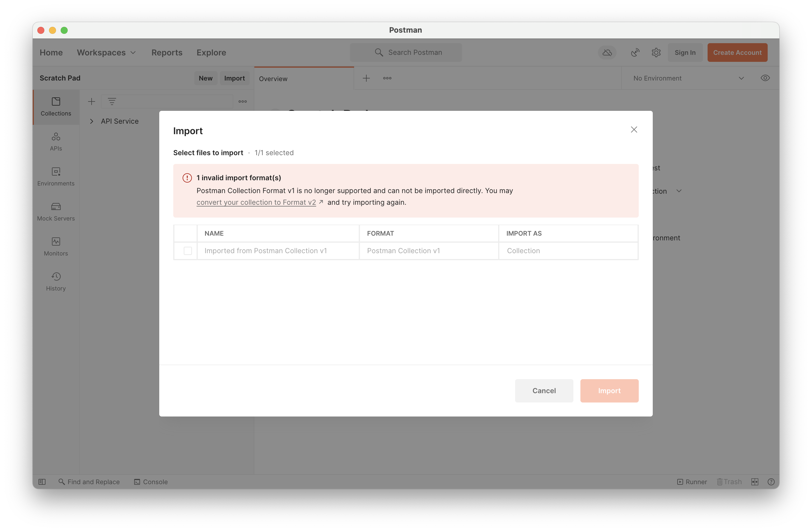
Task: Check the Imported from Postman Collection v1 checkbox
Action: (188, 251)
